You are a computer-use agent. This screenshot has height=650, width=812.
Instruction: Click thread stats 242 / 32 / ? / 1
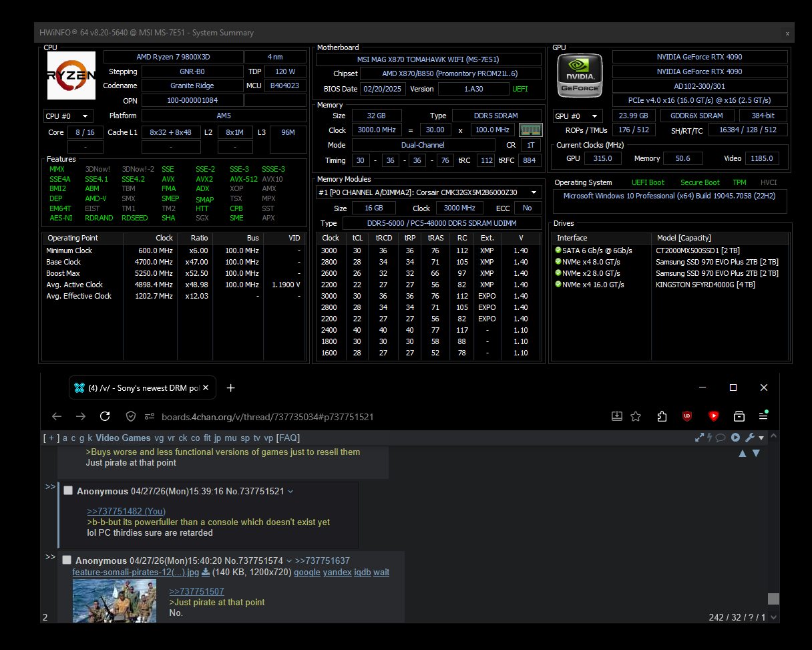737,617
